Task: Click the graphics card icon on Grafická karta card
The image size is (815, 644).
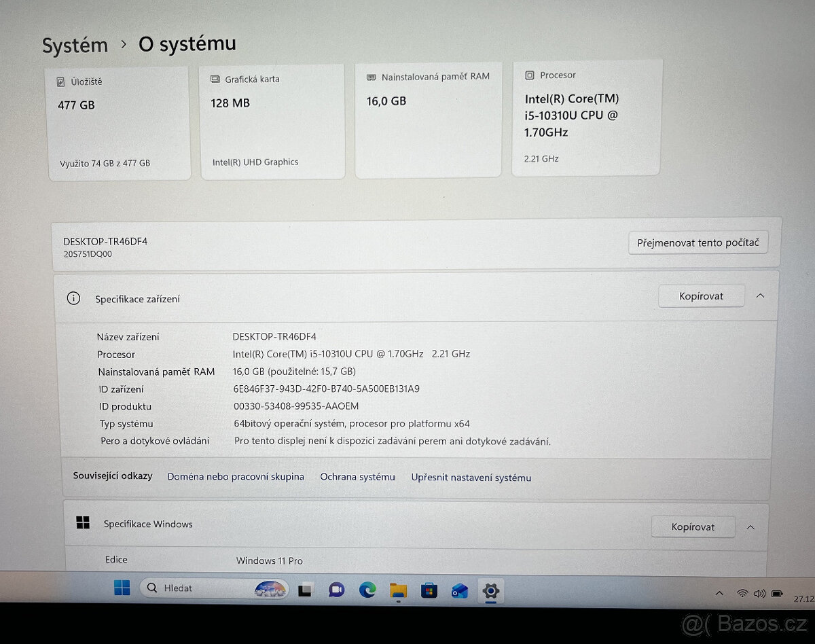Action: coord(215,79)
